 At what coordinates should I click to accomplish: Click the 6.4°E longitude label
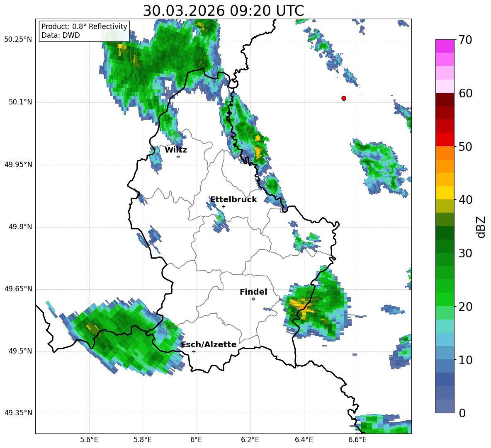(x=304, y=440)
